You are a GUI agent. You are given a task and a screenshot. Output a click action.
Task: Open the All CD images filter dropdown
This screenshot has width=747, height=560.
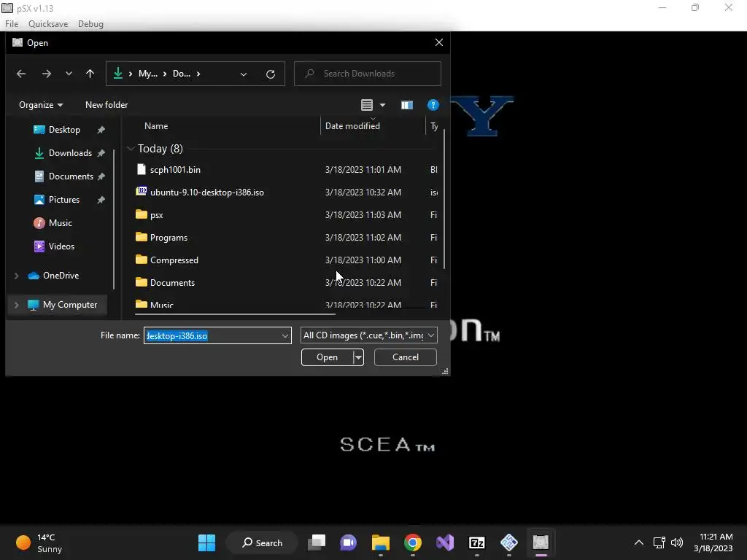(368, 335)
